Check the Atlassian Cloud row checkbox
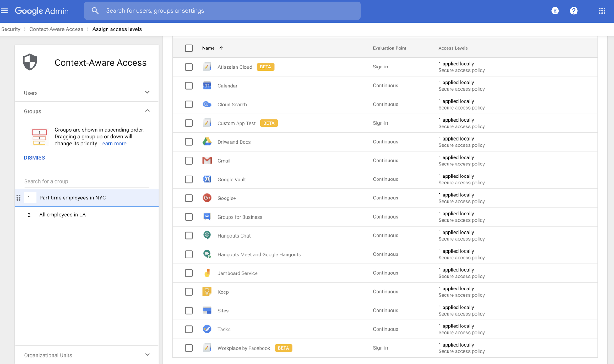Viewport: 614px width, 364px height. [189, 67]
